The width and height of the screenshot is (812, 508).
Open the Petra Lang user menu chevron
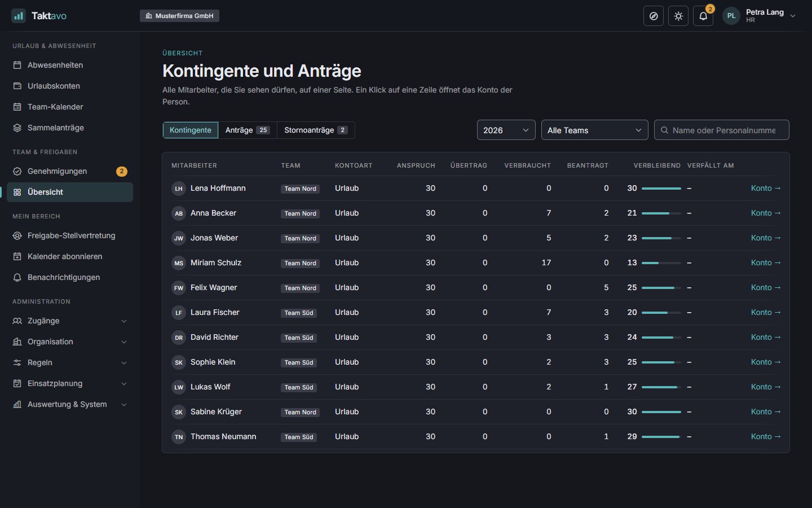(793, 16)
